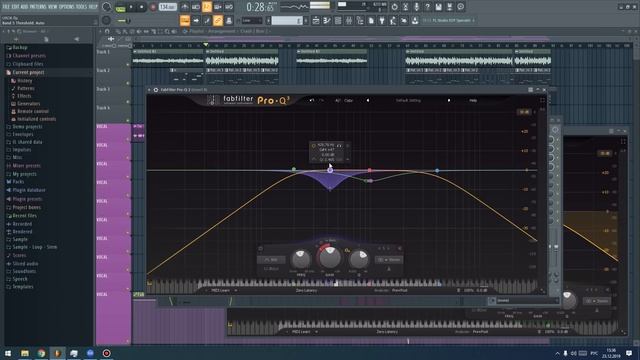Open the Help menu in Pro-Q 3

tap(473, 100)
